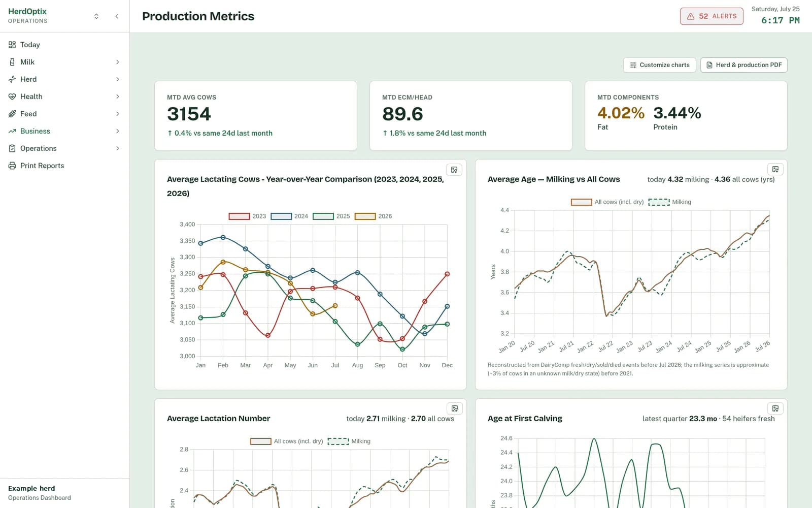Download Herd & production PDF

(743, 65)
